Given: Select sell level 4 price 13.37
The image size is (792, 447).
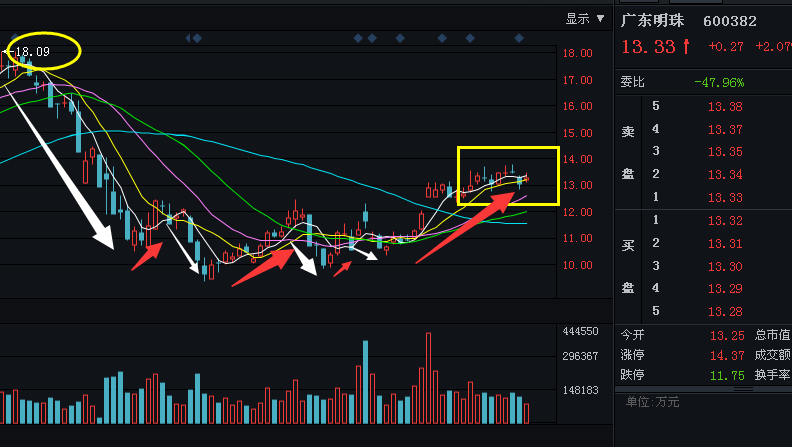Looking at the screenshot, I should 725,130.
